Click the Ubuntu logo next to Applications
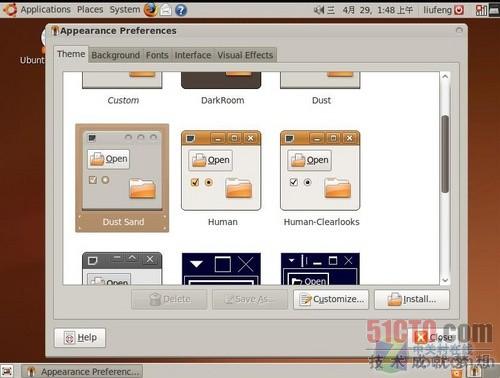Image resolution: width=500 pixels, height=378 pixels. coord(10,10)
